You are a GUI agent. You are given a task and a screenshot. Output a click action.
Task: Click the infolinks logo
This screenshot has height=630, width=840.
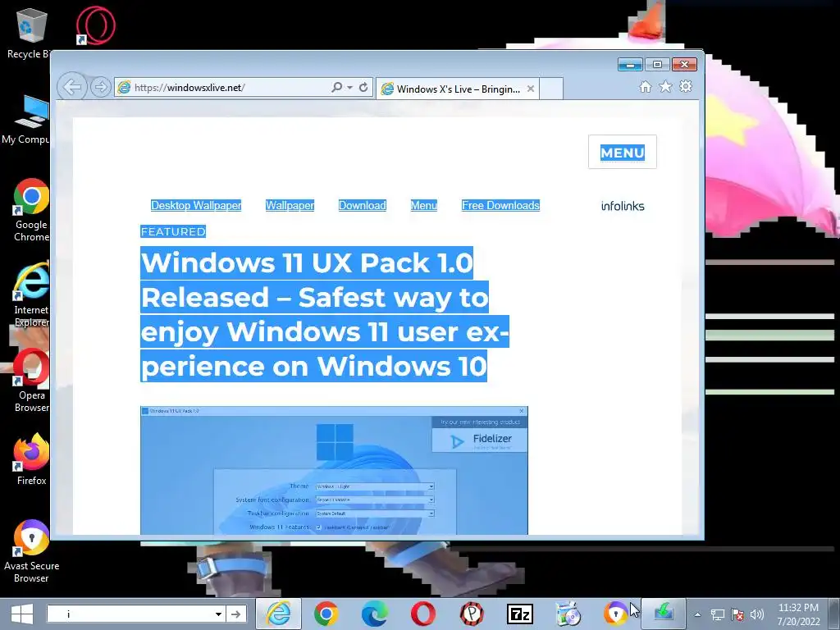click(x=623, y=206)
